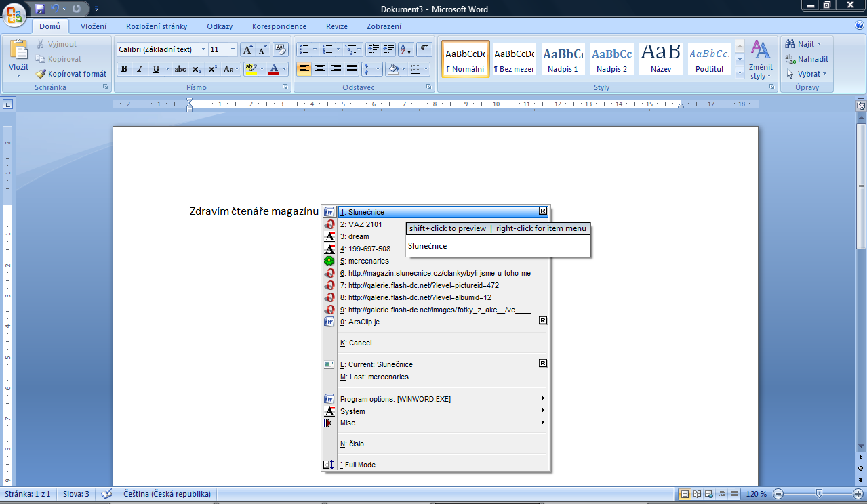Increase paragraph indent
Image resolution: width=867 pixels, height=504 pixels.
[x=389, y=49]
